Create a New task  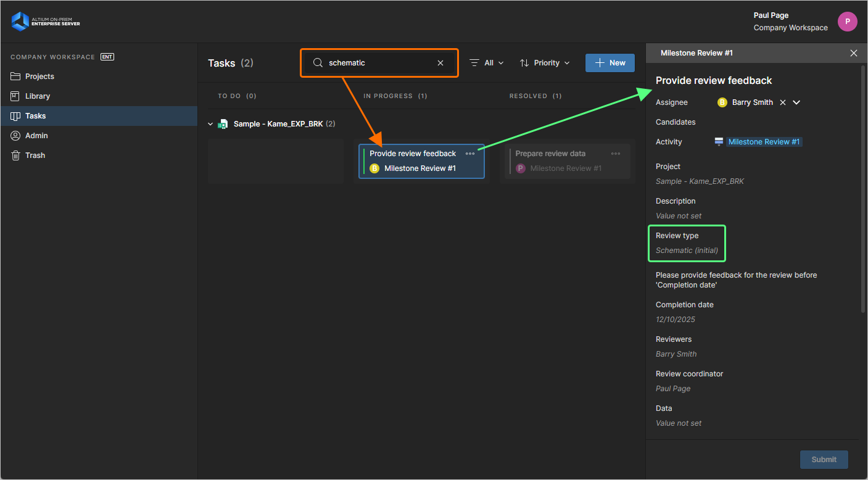pyautogui.click(x=610, y=63)
